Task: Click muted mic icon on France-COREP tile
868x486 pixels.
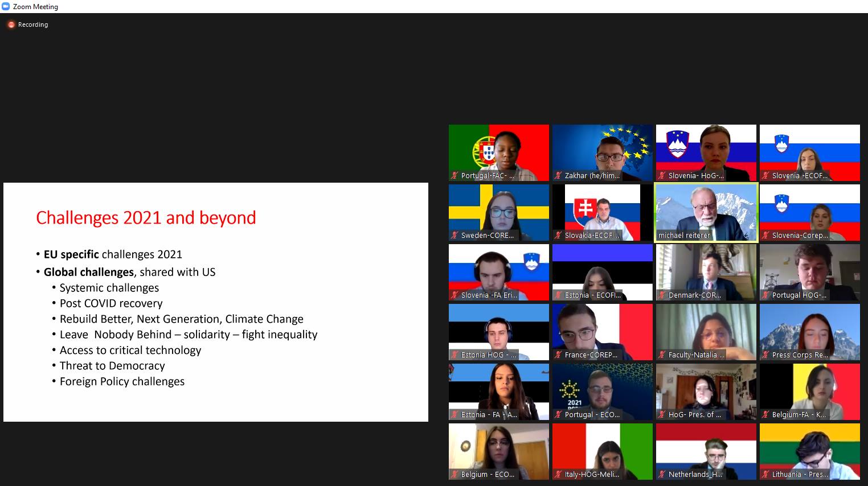Action: click(x=558, y=355)
